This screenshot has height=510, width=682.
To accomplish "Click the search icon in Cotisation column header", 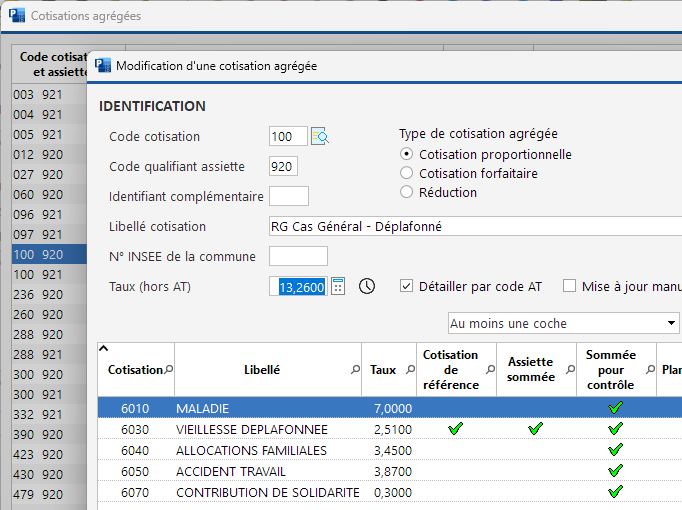I will (168, 370).
